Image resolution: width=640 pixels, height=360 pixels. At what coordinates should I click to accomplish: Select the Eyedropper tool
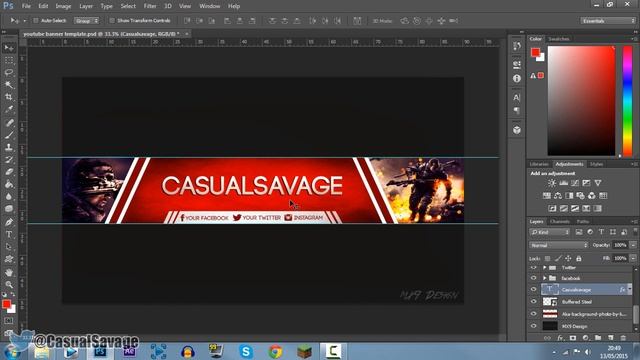point(9,109)
